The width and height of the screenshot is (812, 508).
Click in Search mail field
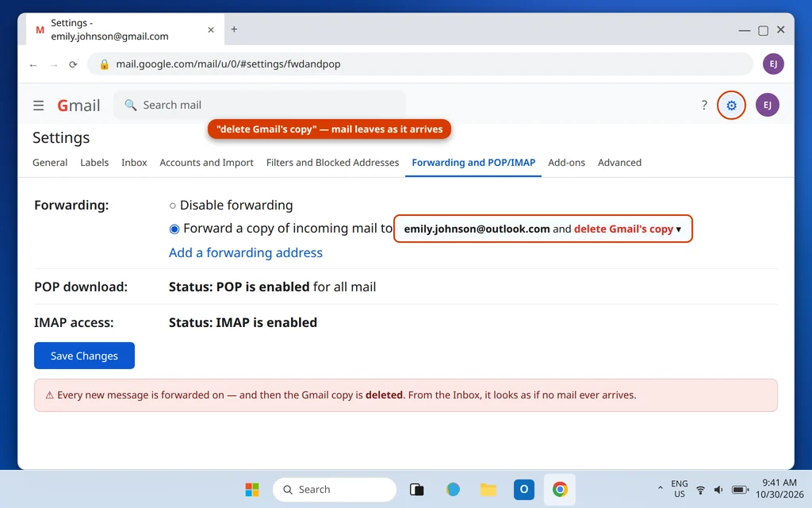coord(259,106)
